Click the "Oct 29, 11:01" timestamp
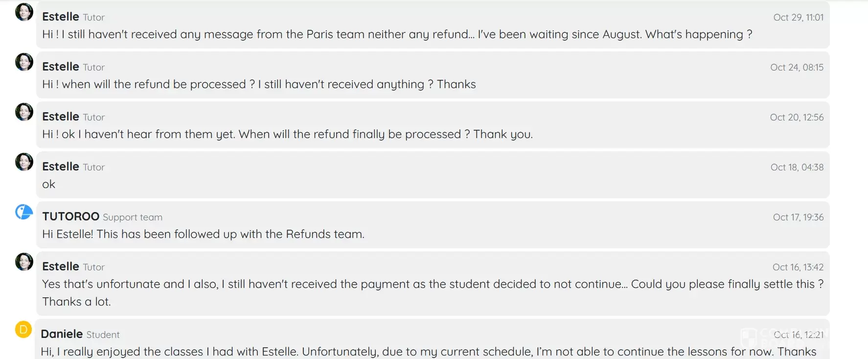The height and width of the screenshot is (359, 868). [798, 18]
